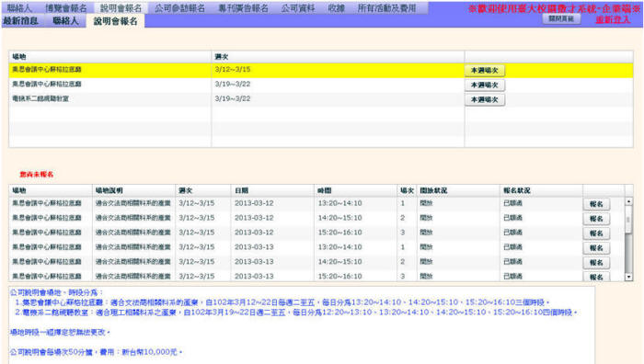This screenshot has height=364, width=644.
Task: Select the 專刊廣告報名 top tab
Action: pyautogui.click(x=243, y=7)
